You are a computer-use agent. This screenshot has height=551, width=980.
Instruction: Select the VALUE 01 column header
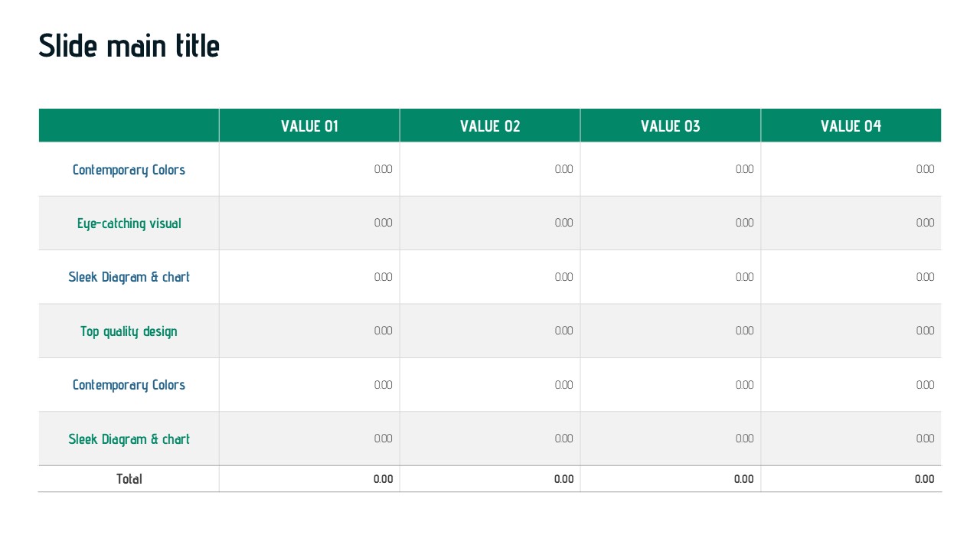click(x=309, y=126)
